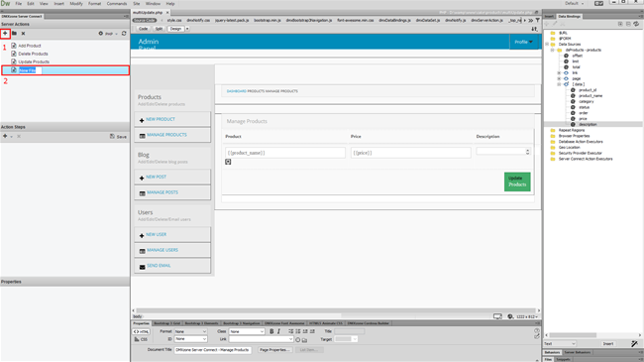The width and height of the screenshot is (644, 362).
Task: Select the Server Connect Action Executors folder
Action: [x=586, y=159]
